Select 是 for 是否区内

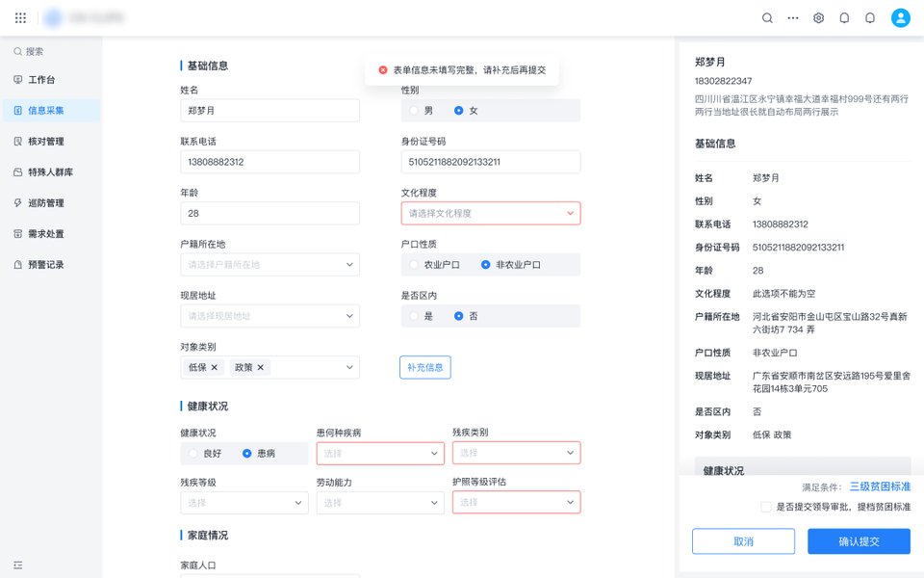414,316
